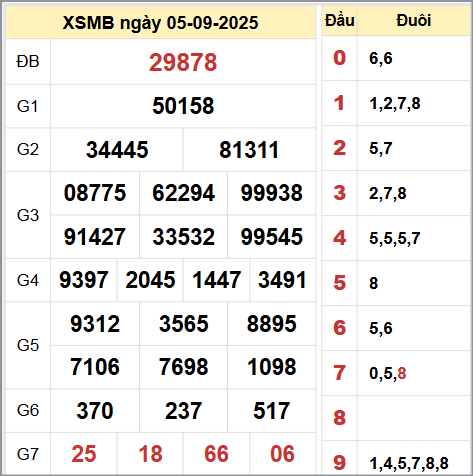Click the G6 row label

[x=28, y=410]
